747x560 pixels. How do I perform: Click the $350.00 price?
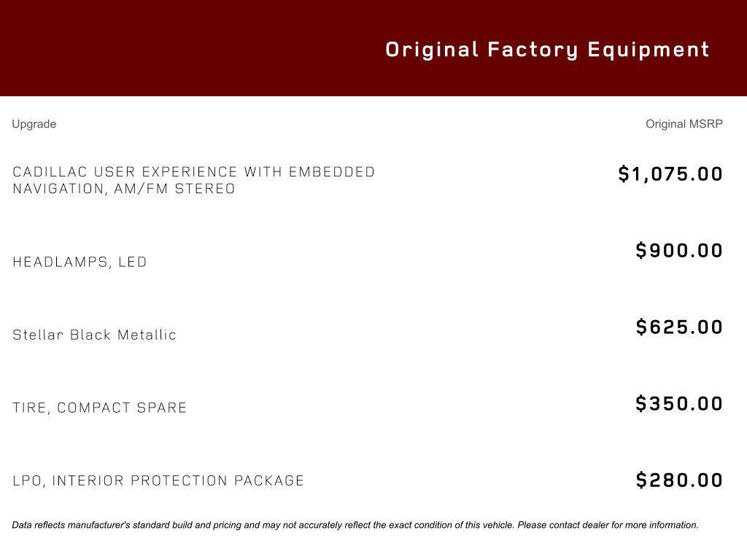tap(679, 404)
